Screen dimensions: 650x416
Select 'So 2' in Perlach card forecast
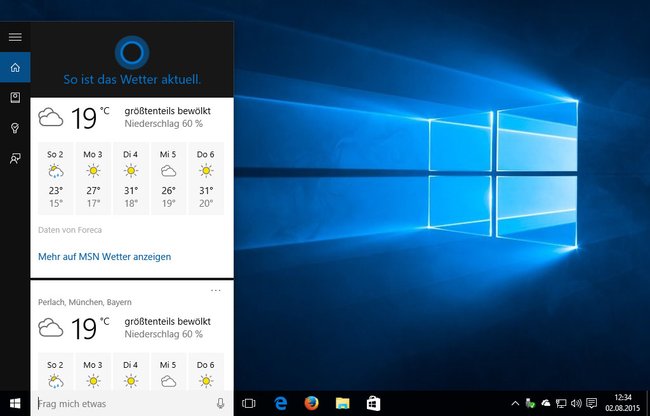click(x=55, y=372)
